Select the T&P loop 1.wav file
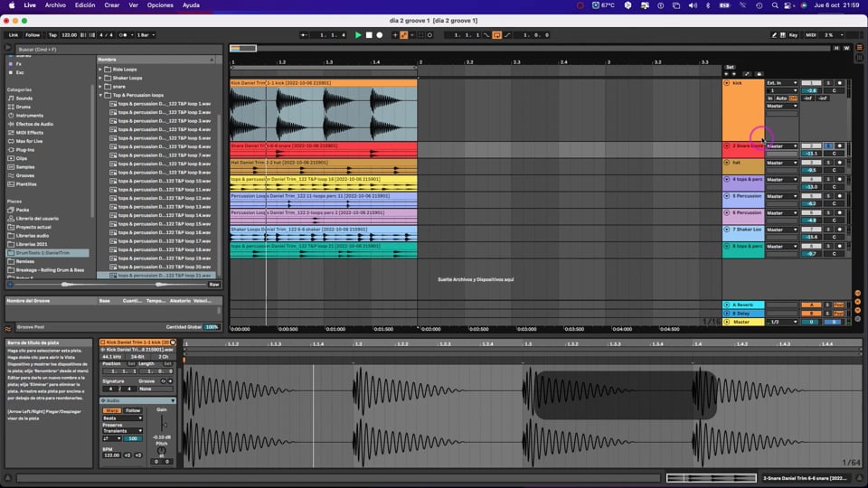Image resolution: width=868 pixels, height=488 pixels. [164, 103]
